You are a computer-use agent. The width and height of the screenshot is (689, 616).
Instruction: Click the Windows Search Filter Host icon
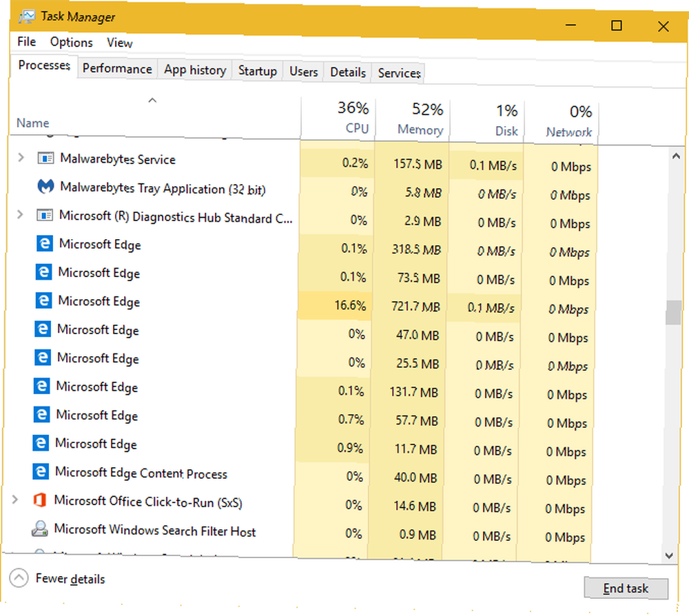pos(39,528)
